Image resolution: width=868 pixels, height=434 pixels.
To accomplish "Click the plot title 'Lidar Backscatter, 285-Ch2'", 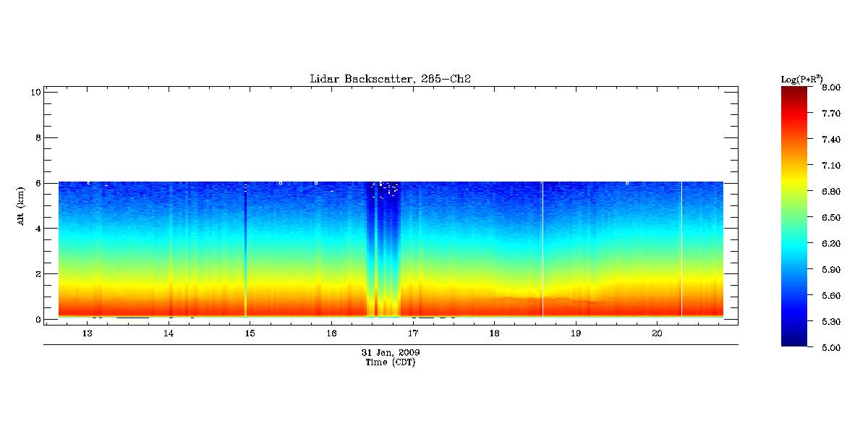I will point(391,79).
